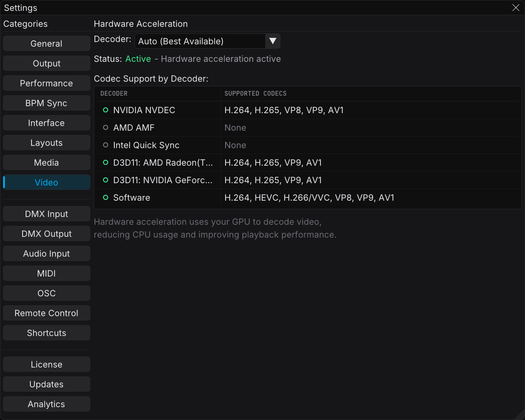Select the NVIDIA NVDEC decoder name
This screenshot has width=525, height=420.
coord(144,110)
